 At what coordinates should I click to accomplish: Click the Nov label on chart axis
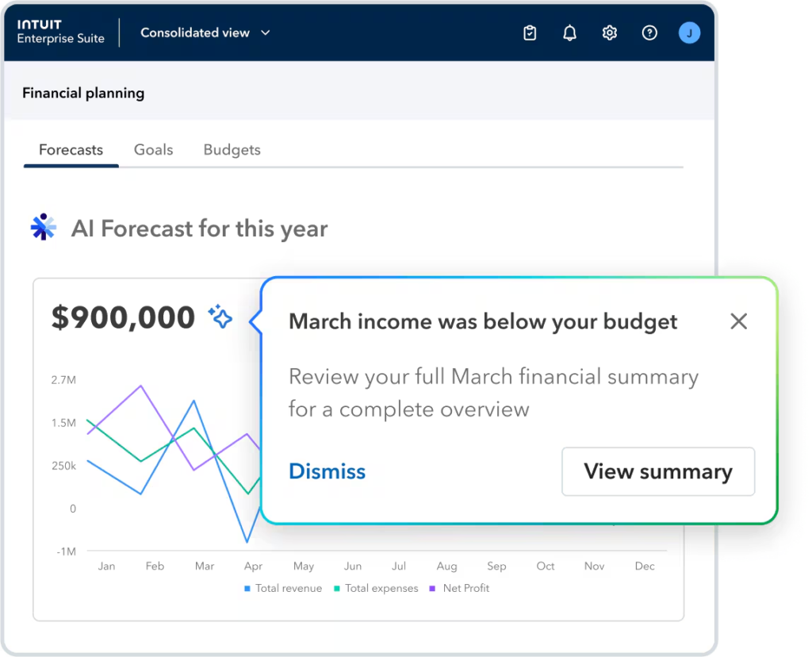[x=595, y=566]
